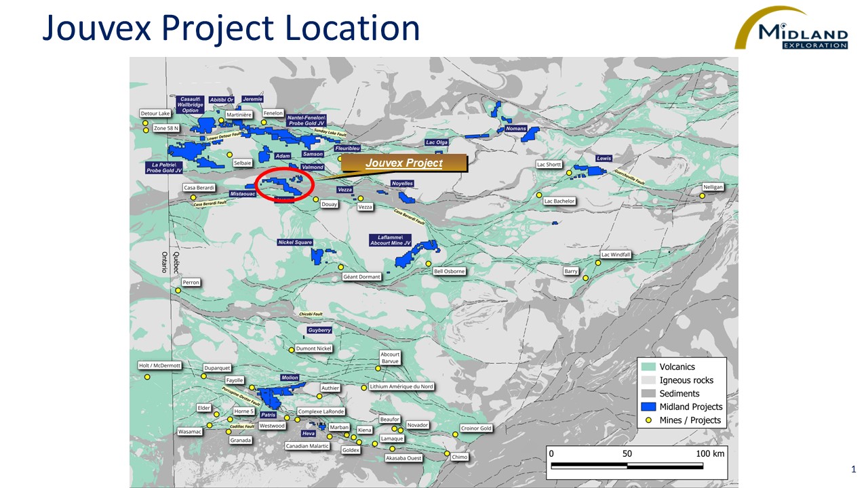Viewport: 868px width, 488px height.
Task: Click the "Bell Osborne" mine label
Action: [449, 271]
